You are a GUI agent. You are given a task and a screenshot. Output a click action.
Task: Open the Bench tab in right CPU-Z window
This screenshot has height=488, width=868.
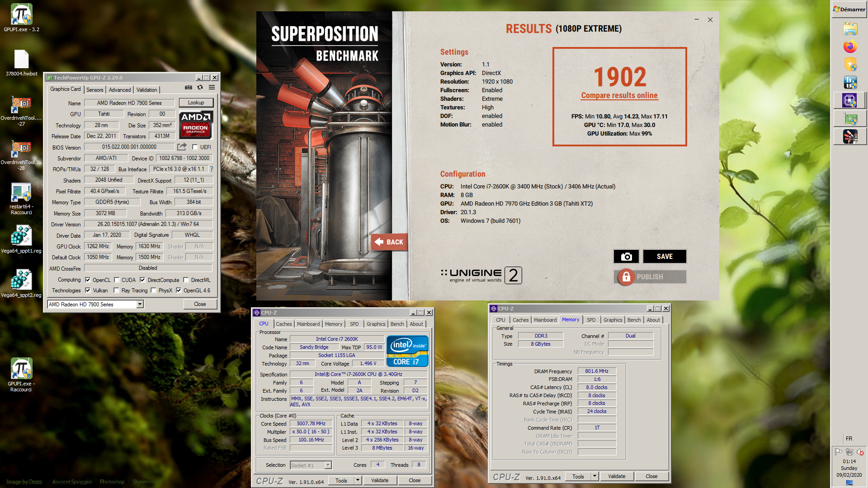point(634,320)
